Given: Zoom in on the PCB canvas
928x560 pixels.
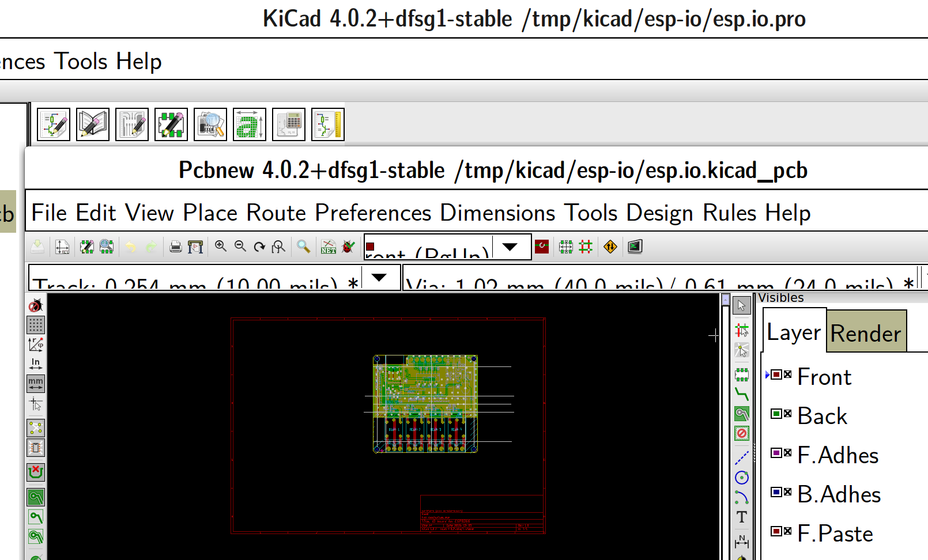Looking at the screenshot, I should 221,247.
